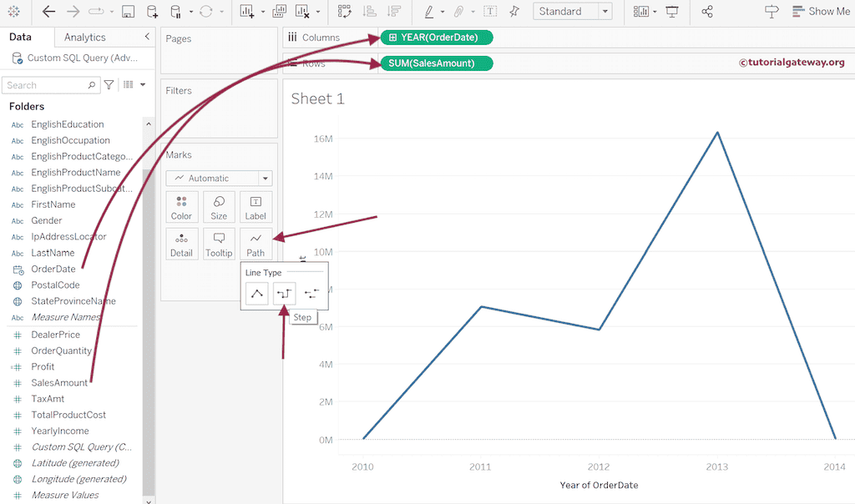The width and height of the screenshot is (855, 504).
Task: Click the Guided tour signpost icon
Action: [x=772, y=12]
